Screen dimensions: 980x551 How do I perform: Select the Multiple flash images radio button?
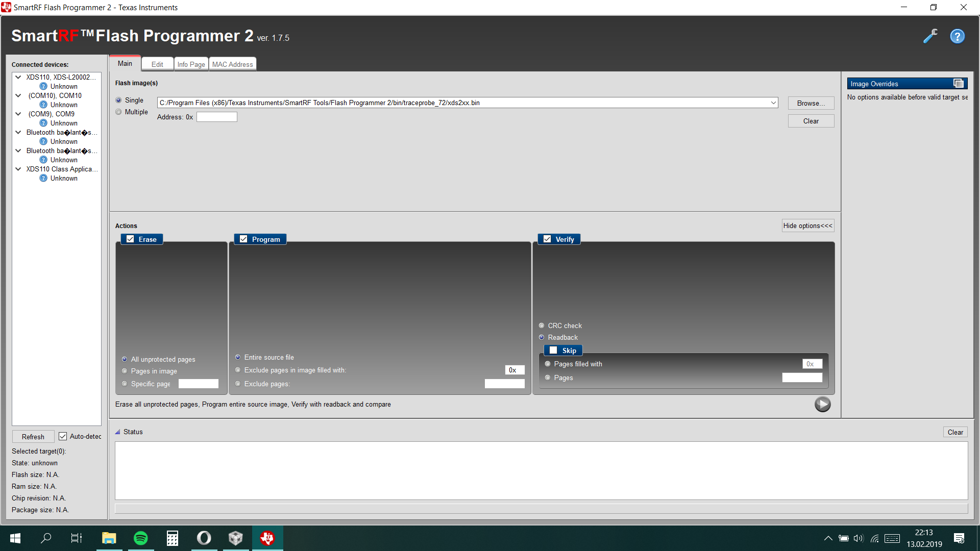(x=118, y=112)
